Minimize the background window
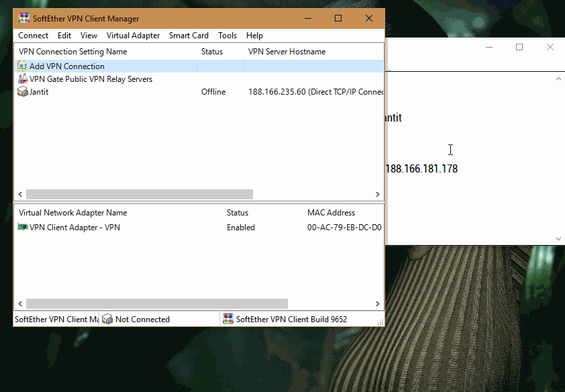 (x=489, y=47)
